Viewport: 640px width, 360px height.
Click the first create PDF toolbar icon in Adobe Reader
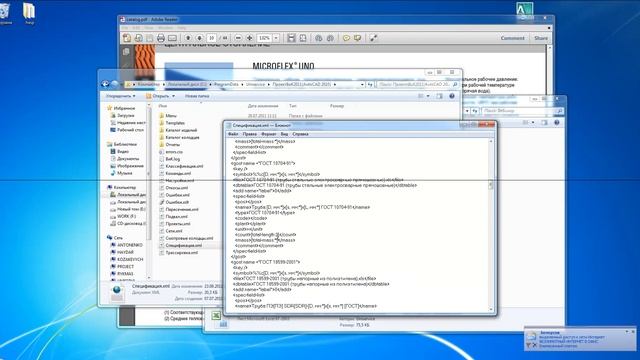(127, 38)
